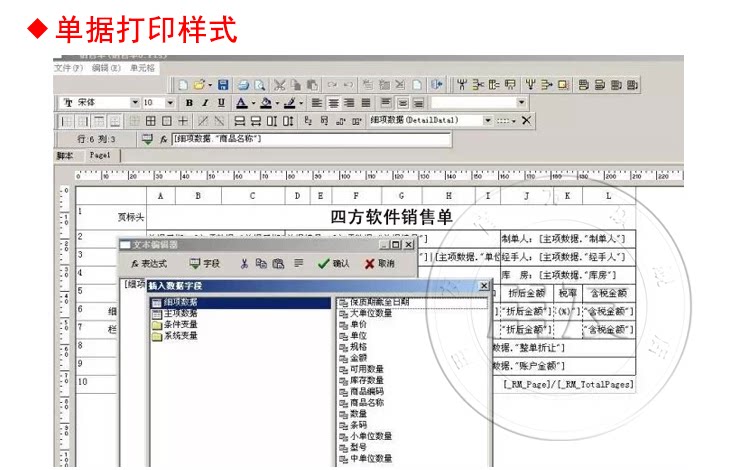The image size is (750, 470).
Task: Switch to the 脚本 tab
Action: (65, 155)
